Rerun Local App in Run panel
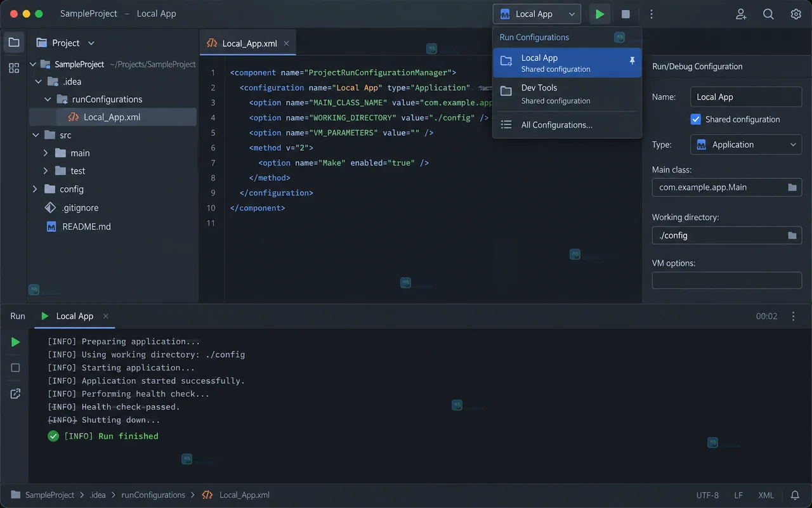 tap(15, 342)
